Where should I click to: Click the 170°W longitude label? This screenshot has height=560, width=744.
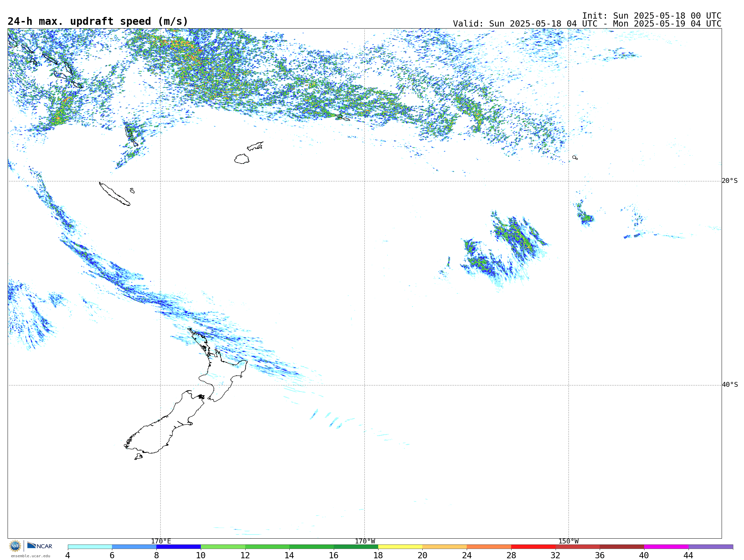(365, 541)
